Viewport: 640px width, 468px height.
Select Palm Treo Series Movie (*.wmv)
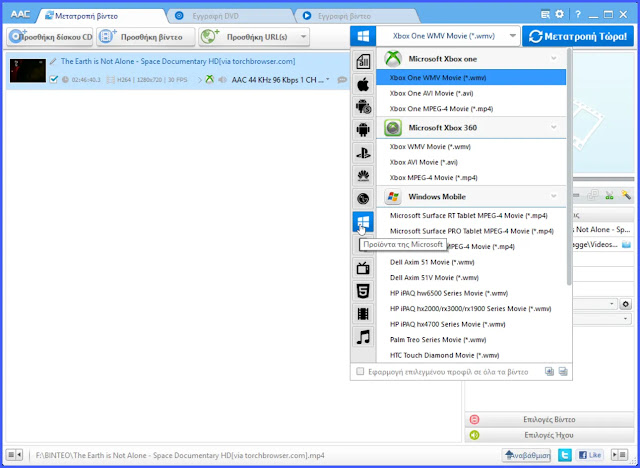click(x=471, y=339)
